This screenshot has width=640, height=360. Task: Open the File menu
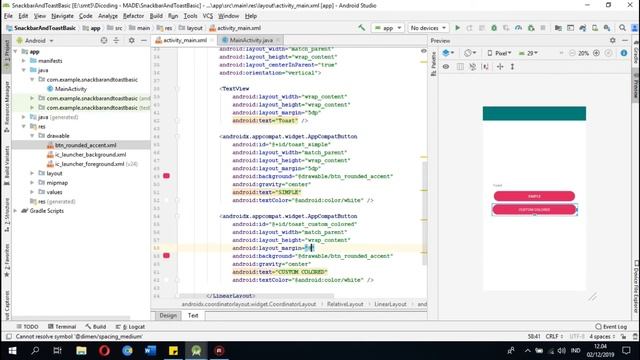8,16
